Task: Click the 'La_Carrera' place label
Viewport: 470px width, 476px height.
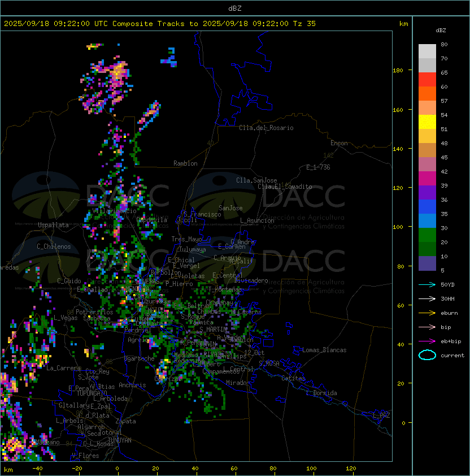Action: click(63, 368)
